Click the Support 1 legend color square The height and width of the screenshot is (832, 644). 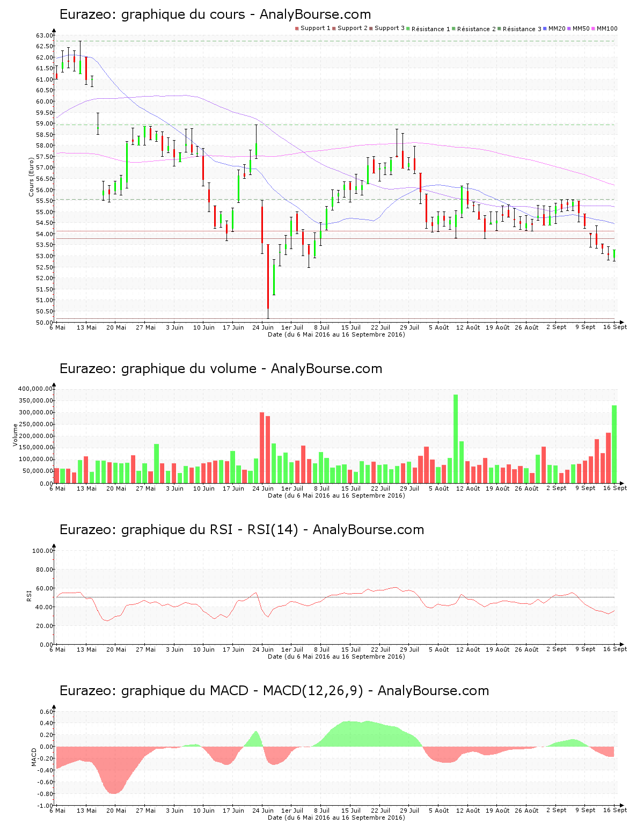click(x=297, y=28)
